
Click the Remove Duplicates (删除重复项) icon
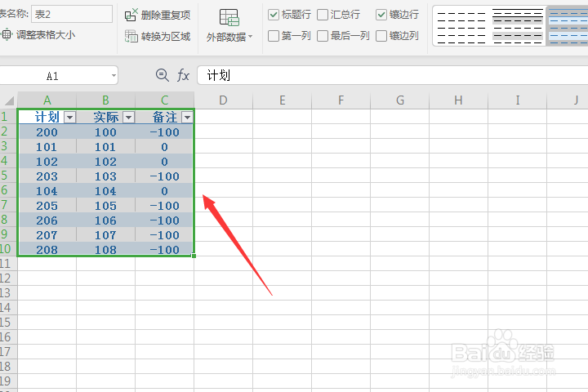coord(131,15)
